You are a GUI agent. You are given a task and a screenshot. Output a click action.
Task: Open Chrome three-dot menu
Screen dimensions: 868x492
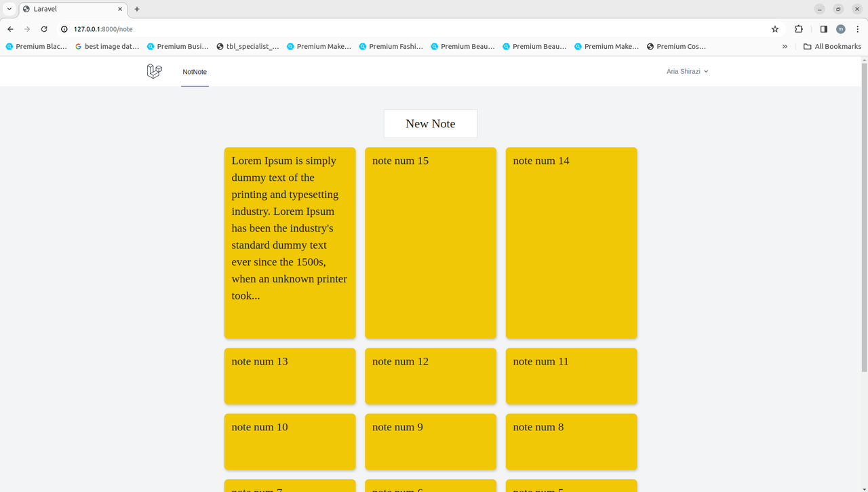pos(858,29)
